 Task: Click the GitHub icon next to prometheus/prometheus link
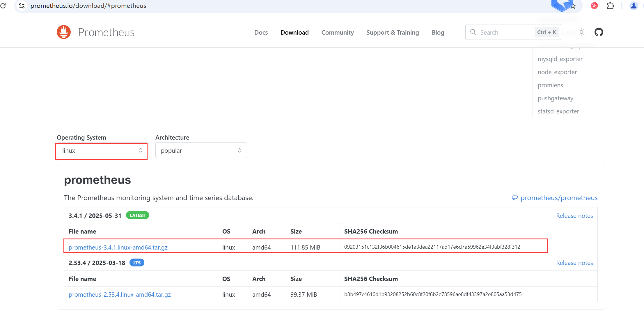coord(515,197)
